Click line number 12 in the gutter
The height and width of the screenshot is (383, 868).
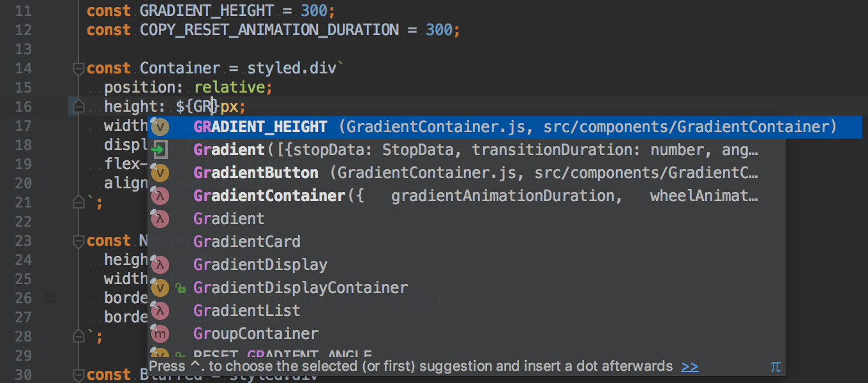point(22,30)
